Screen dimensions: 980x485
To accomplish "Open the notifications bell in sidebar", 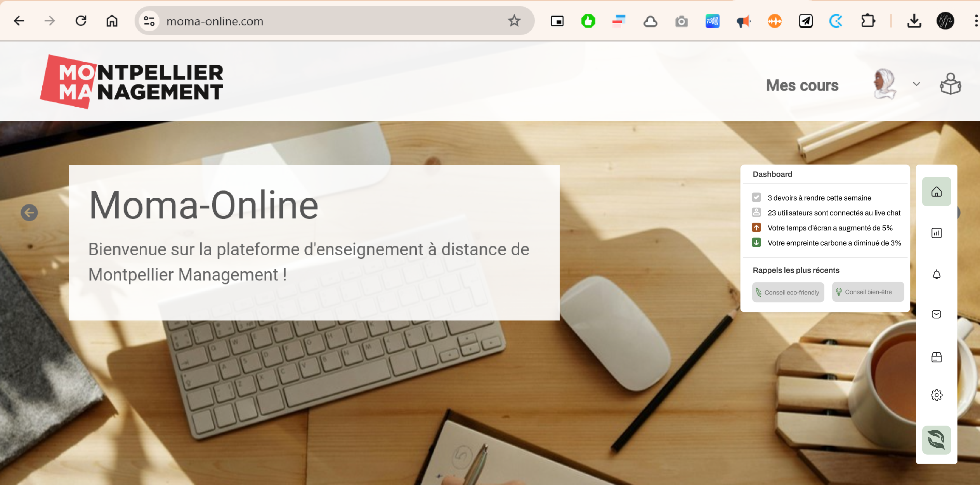I will [937, 275].
